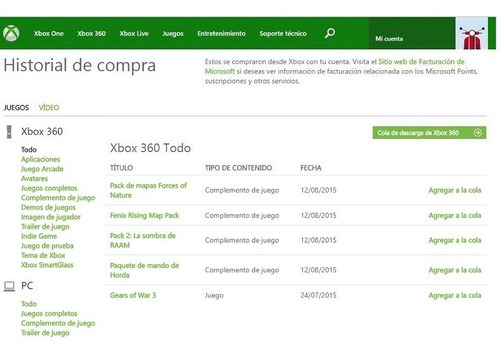This screenshot has height=362, width=500.
Task: Filter by Juego Arcade
Action: 42,169
